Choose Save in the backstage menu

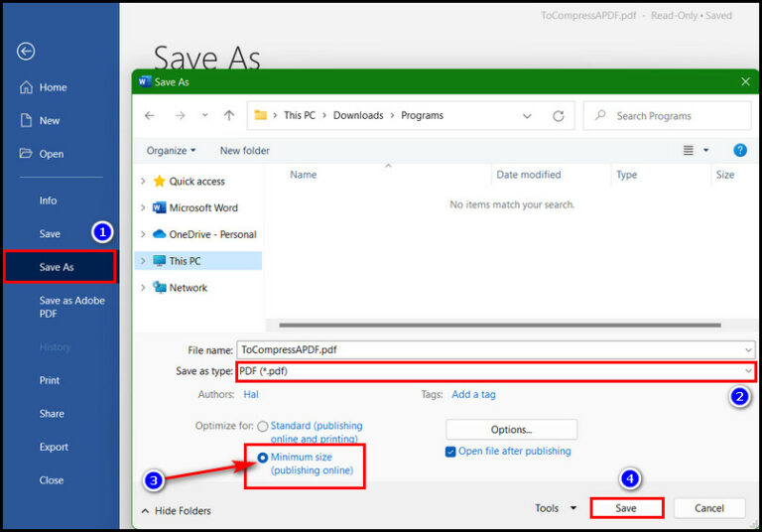(50, 234)
